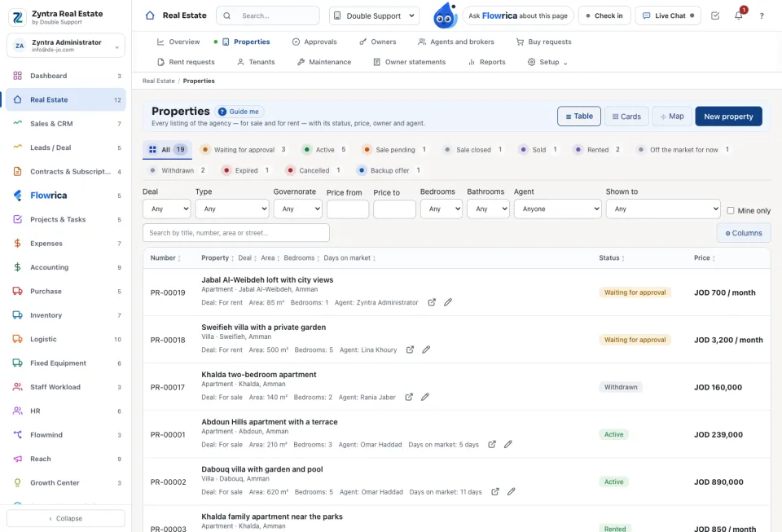Expand the Bedrooms filter dropdown
This screenshot has height=532, width=782.
click(x=442, y=209)
